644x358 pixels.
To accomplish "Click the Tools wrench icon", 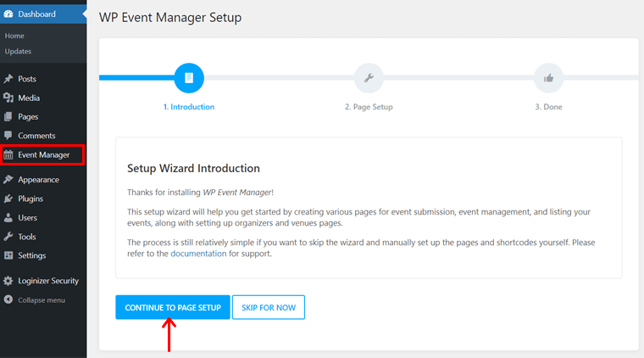I will [x=8, y=237].
